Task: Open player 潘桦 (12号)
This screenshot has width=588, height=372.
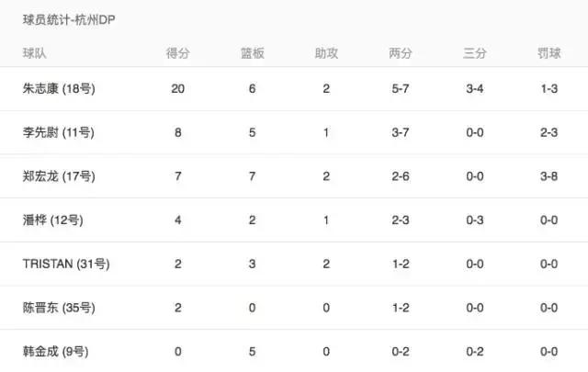Action: click(55, 220)
